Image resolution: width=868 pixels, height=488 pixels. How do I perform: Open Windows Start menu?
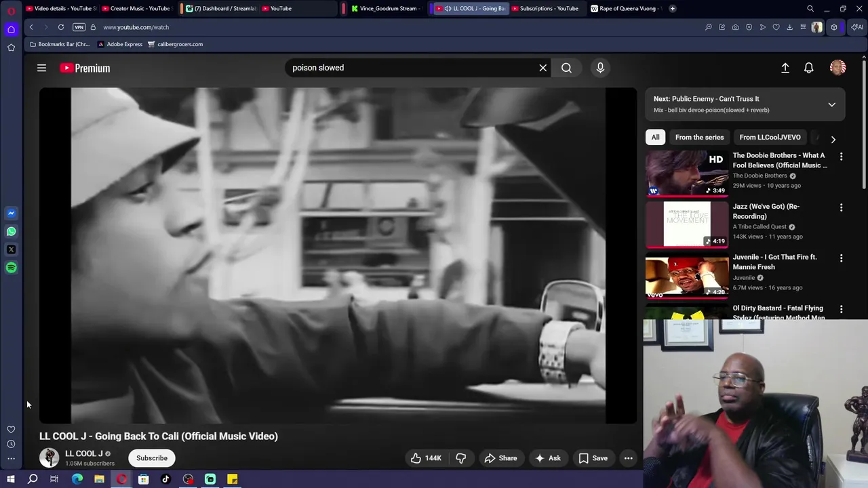click(x=11, y=479)
